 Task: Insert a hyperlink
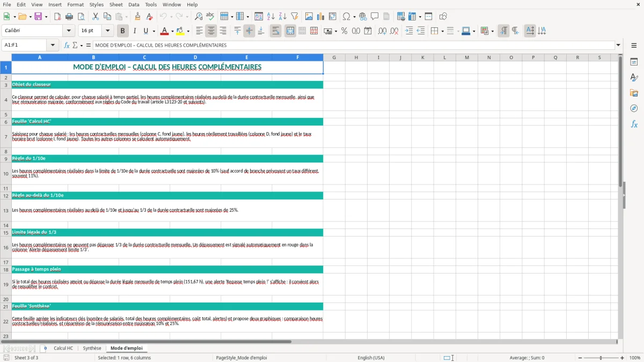click(x=363, y=17)
